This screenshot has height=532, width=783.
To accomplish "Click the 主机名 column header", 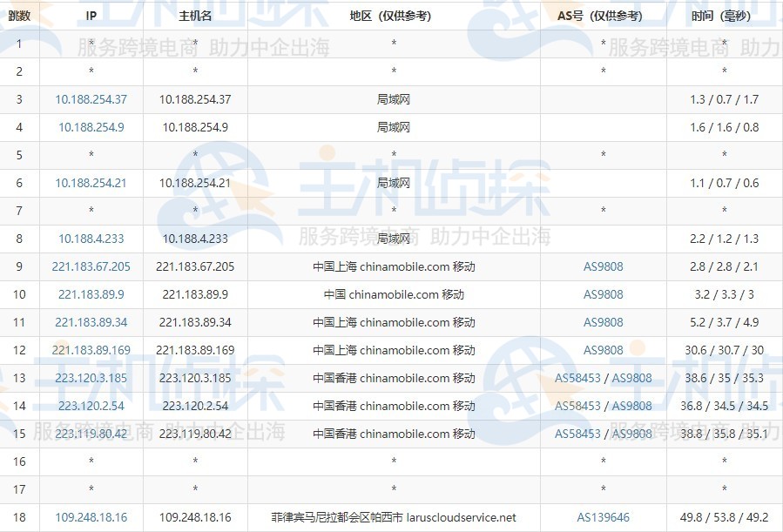I will click(x=195, y=16).
